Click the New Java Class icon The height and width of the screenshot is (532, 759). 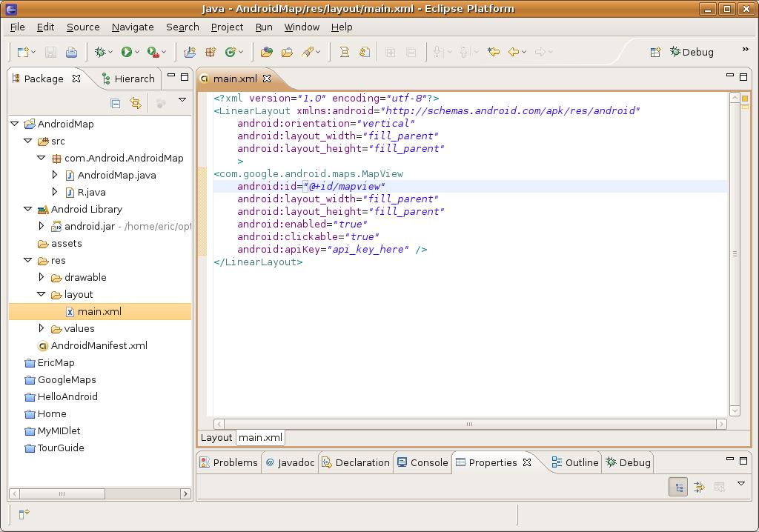point(231,52)
